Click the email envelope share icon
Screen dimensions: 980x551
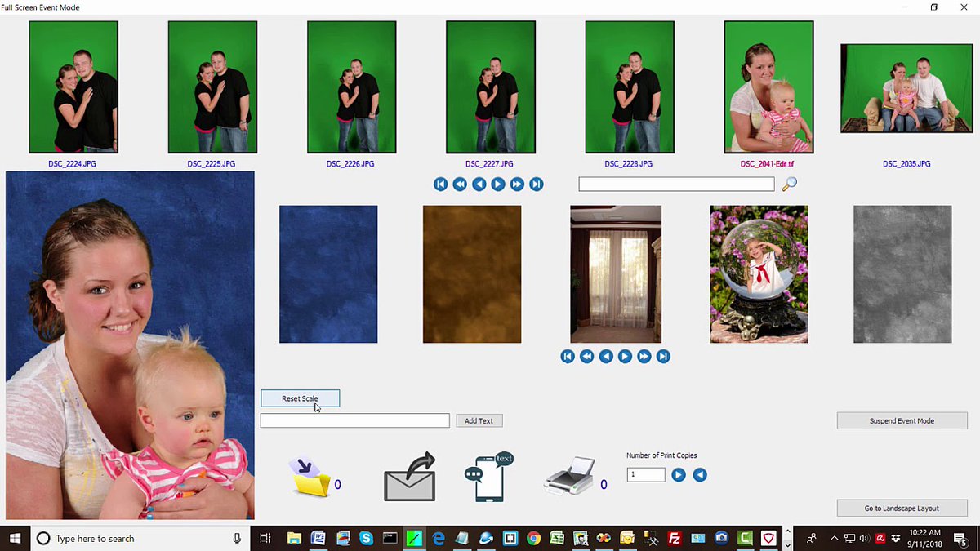tap(410, 478)
